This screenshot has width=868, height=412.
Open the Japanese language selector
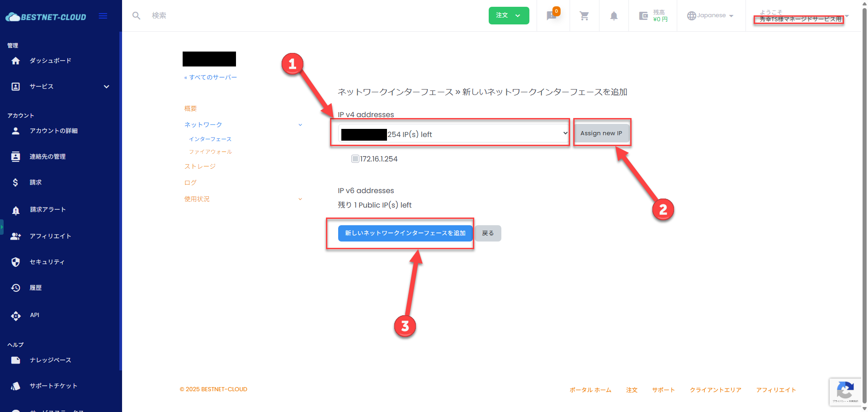pos(710,16)
